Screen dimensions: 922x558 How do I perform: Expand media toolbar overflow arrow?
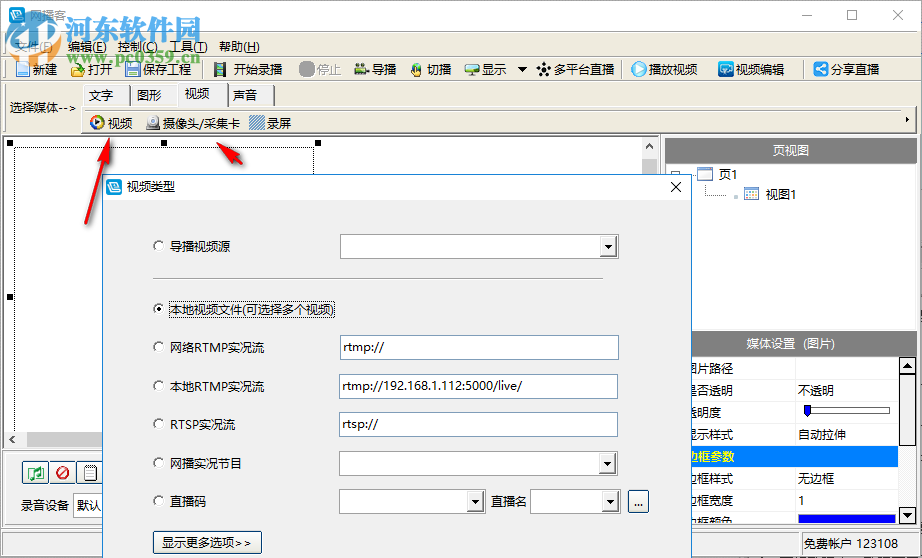[x=907, y=119]
